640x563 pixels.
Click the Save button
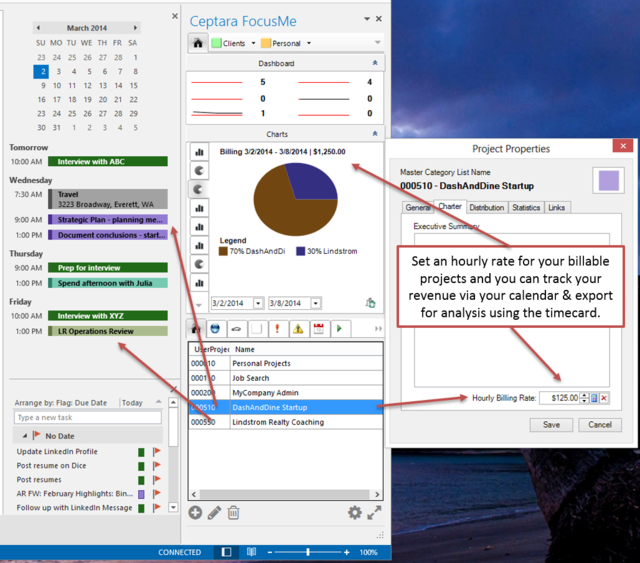551,425
